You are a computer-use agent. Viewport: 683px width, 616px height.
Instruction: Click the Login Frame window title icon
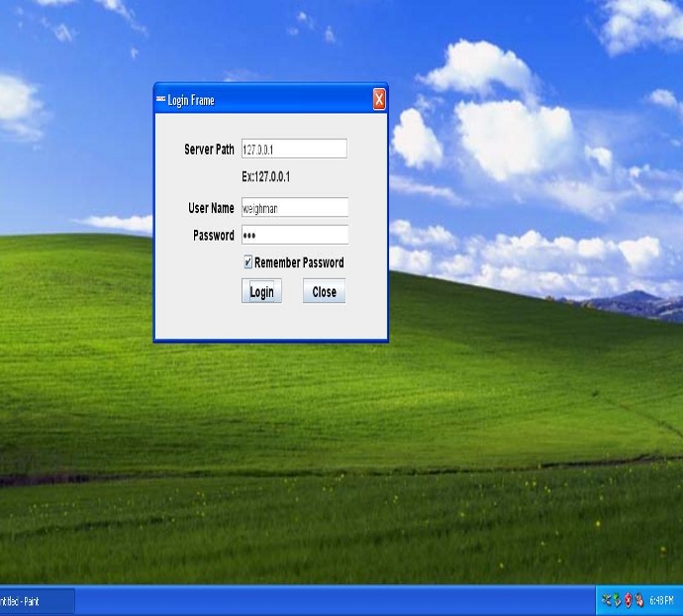161,100
